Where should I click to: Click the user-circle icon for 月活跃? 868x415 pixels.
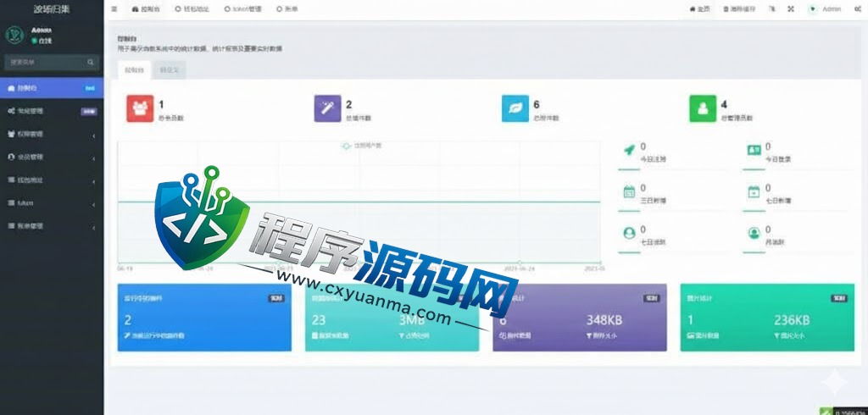click(754, 234)
